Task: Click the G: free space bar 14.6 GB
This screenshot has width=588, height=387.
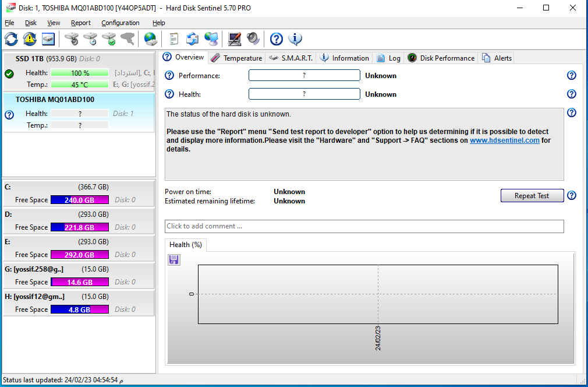Action: point(80,282)
